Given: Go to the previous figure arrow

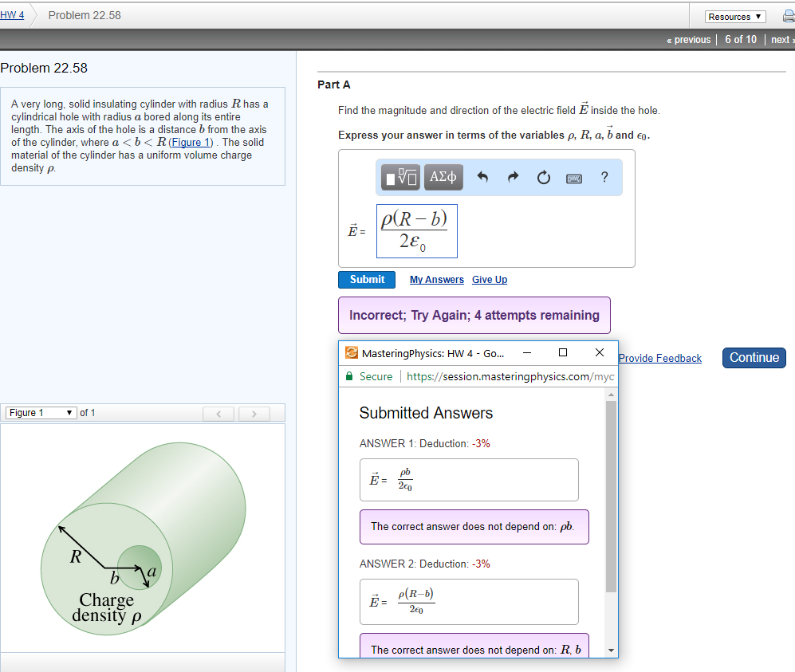Looking at the screenshot, I should [x=220, y=414].
